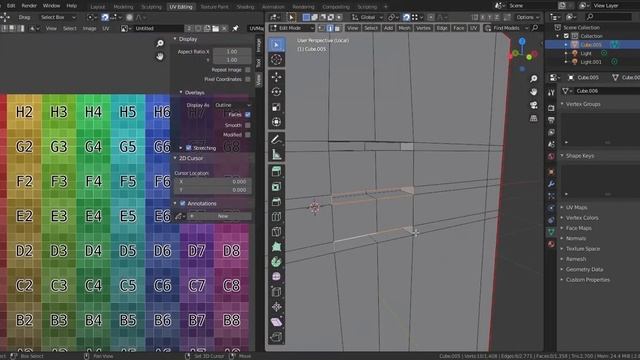Click the pan hand icon in the UV editor
This screenshot has height=360, width=640.
pyautogui.click(x=160, y=57)
